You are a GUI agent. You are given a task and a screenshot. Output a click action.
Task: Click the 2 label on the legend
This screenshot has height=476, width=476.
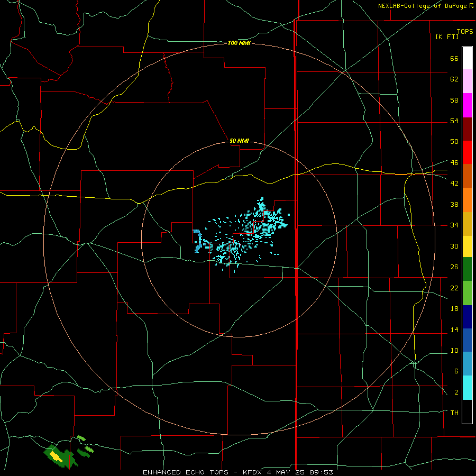coord(456,392)
